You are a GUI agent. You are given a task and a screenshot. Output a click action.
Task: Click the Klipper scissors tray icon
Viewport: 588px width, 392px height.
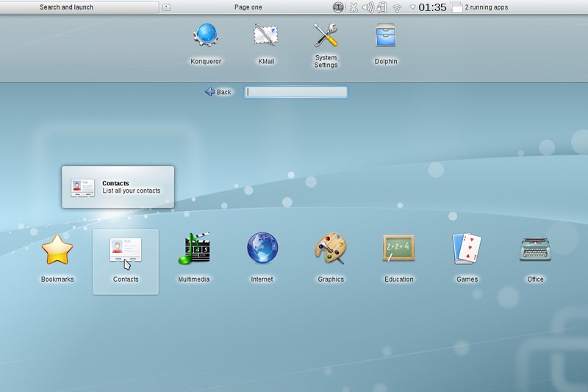point(354,7)
